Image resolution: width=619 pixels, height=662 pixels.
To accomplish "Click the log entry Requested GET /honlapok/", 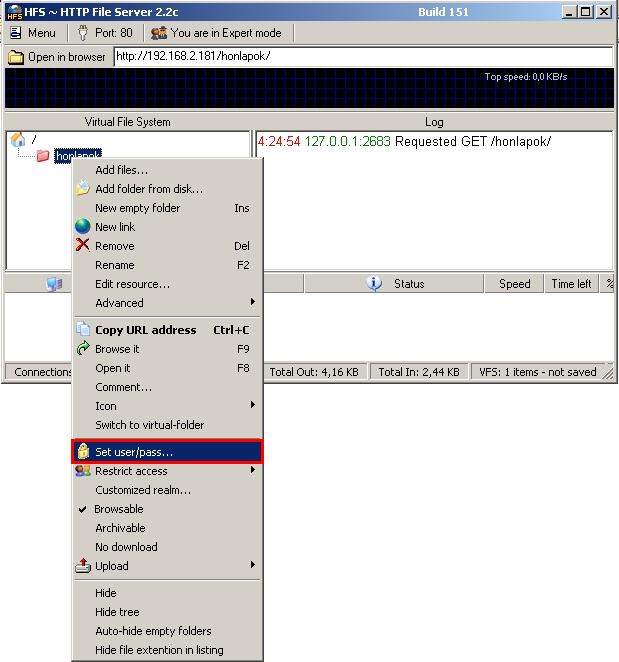I will point(405,141).
